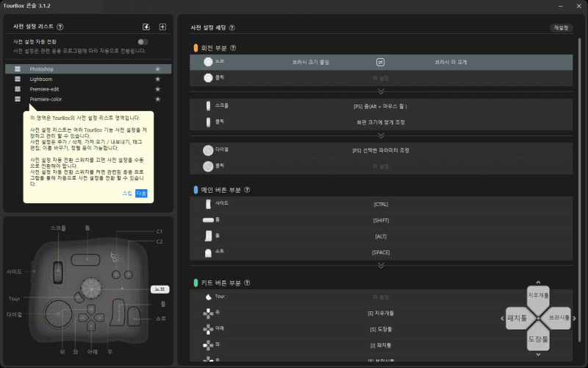Click the up chevron above the d-pad overlay
Viewport: 588px width, 368px height.
538,283
